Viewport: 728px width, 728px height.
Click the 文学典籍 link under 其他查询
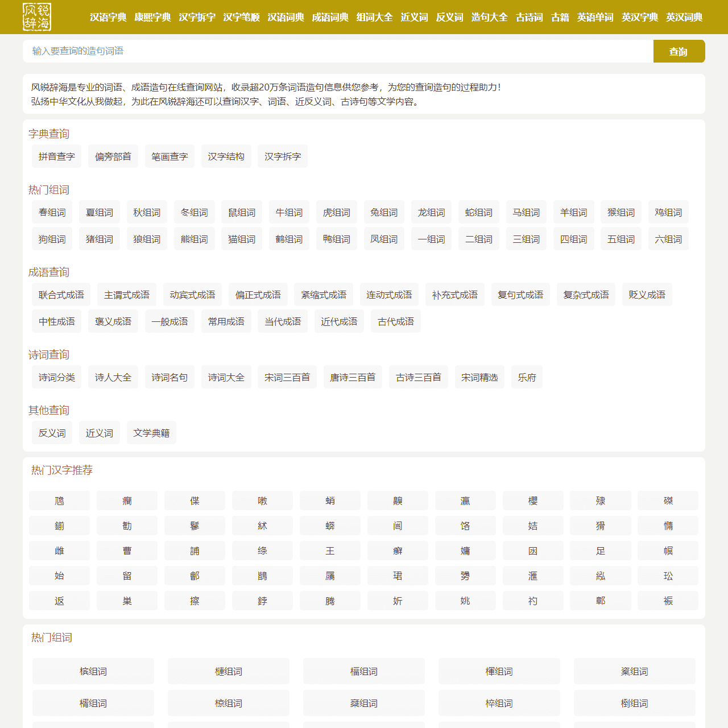[x=151, y=433]
